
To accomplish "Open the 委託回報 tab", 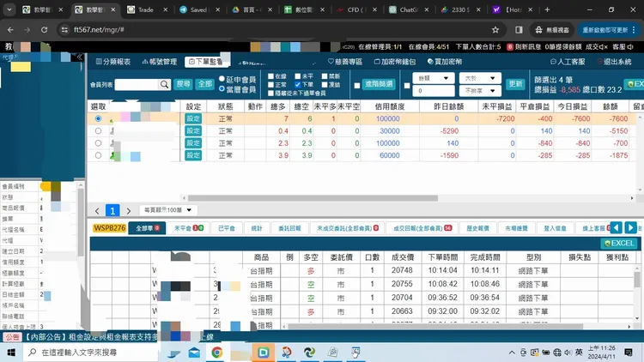I will 289,228.
